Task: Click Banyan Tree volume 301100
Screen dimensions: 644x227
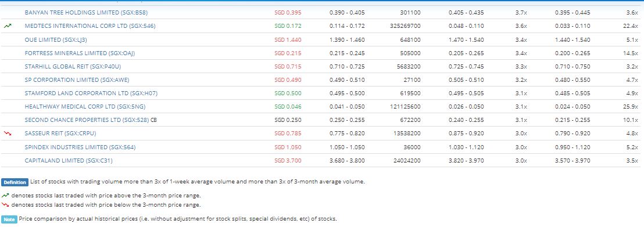Action: pyautogui.click(x=410, y=12)
